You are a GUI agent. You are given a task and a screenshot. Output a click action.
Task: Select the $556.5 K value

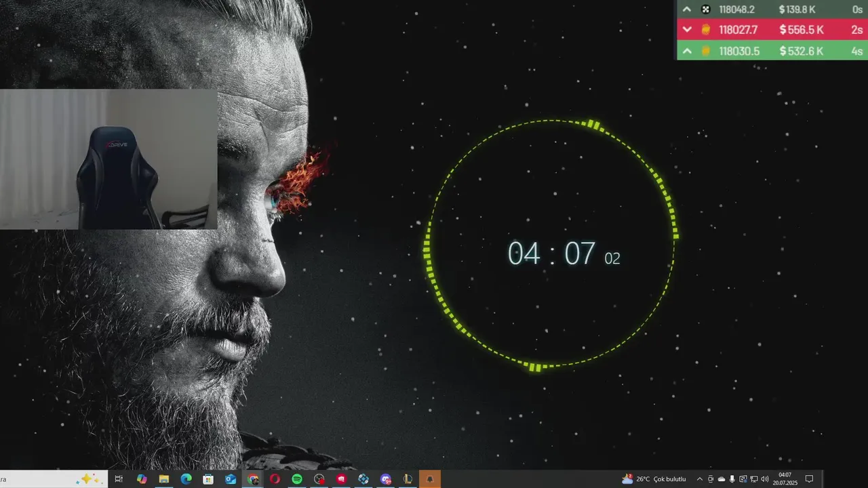click(x=802, y=30)
